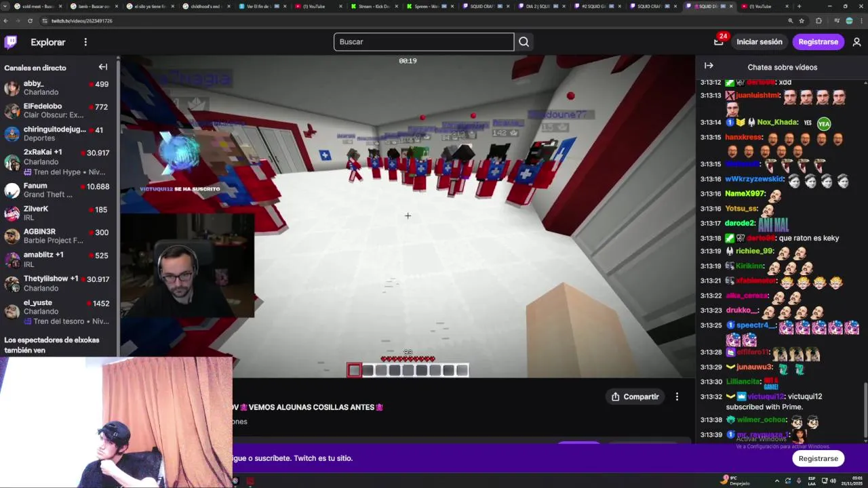
Task: Click Iniciar sesión button
Action: pos(759,42)
